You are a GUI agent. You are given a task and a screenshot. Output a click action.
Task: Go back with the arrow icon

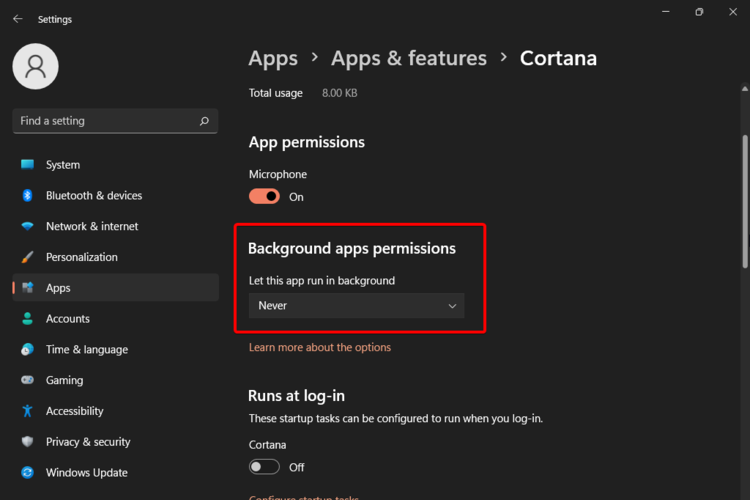18,19
